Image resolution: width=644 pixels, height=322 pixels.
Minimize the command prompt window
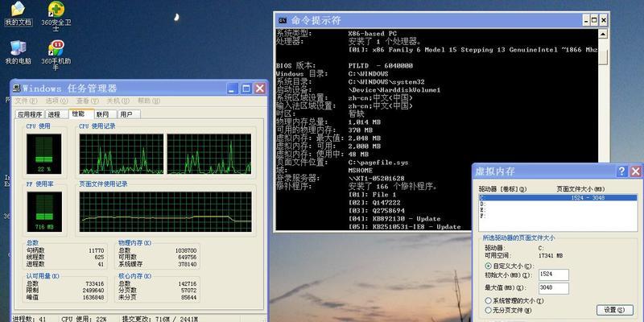pos(586,20)
